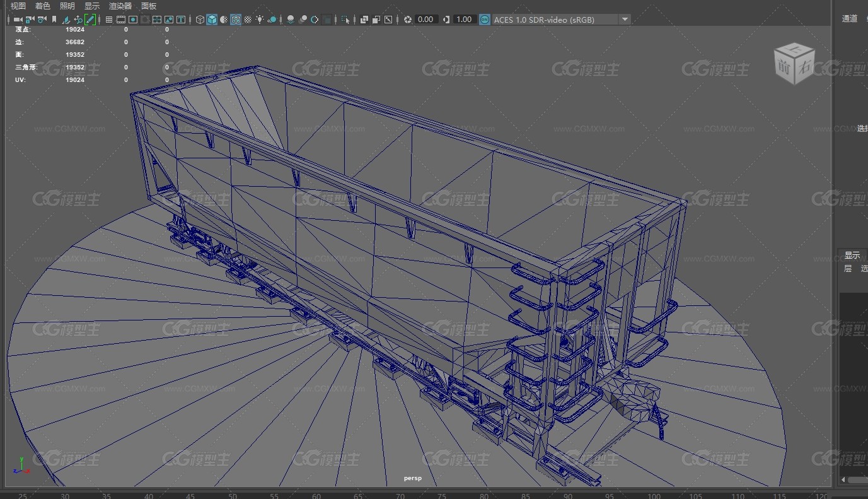The height and width of the screenshot is (499, 868).
Task: Toggle the X-ray display icon
Action: click(x=364, y=20)
